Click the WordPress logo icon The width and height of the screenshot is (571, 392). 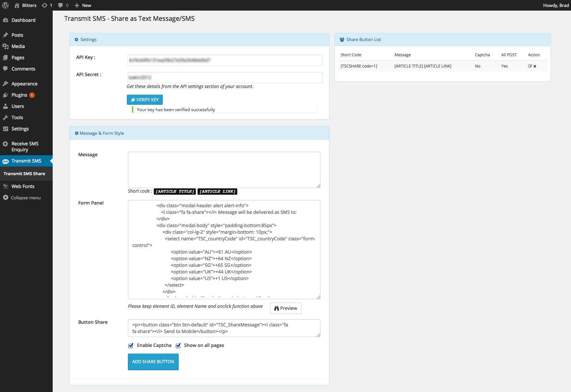pyautogui.click(x=5, y=5)
